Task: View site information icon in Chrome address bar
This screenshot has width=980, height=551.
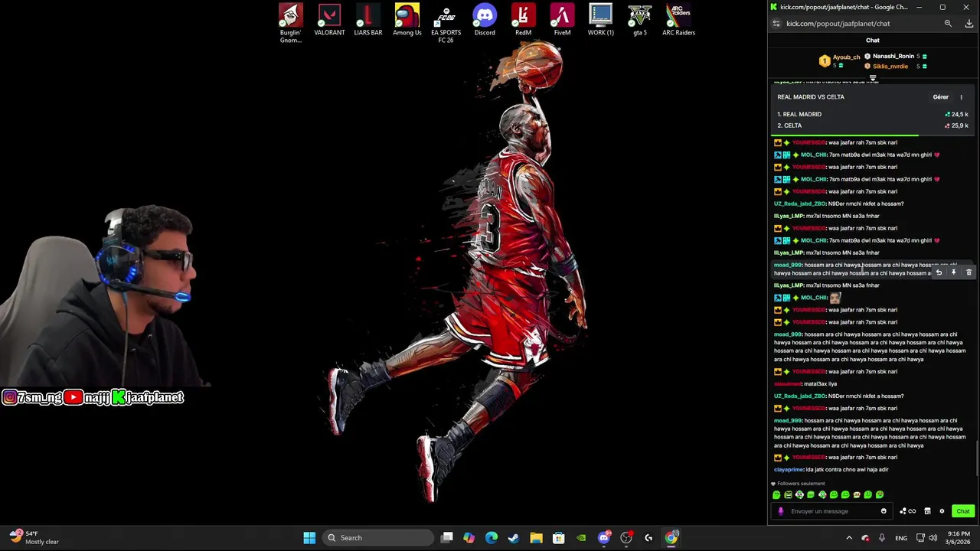Action: pyautogui.click(x=776, y=24)
